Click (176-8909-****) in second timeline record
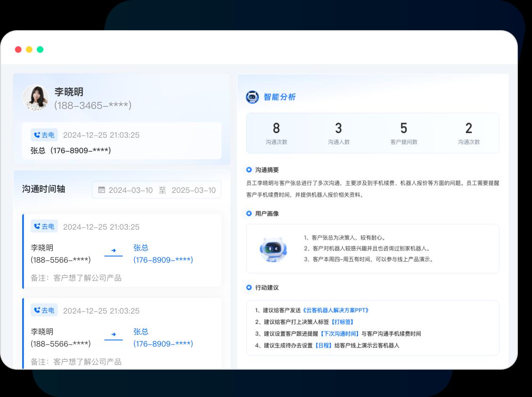This screenshot has width=532, height=397. pyautogui.click(x=163, y=344)
